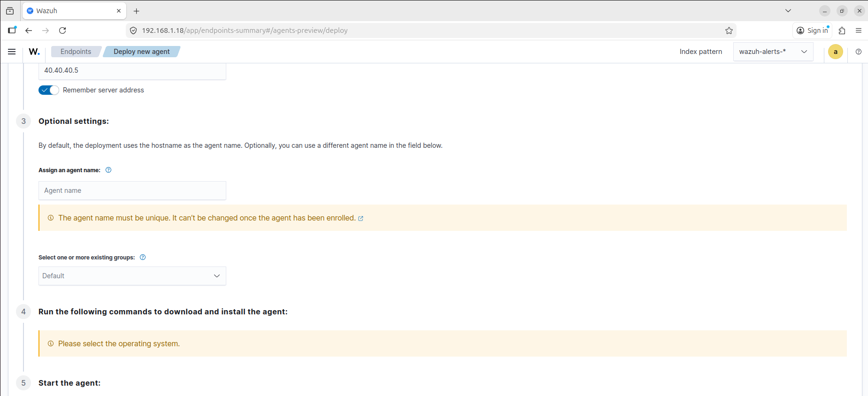Reload the page with the refresh icon
The width and height of the screenshot is (868, 396).
[62, 30]
